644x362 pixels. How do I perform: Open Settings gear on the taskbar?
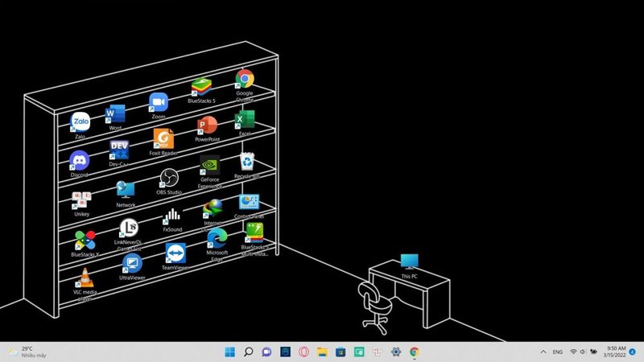tap(396, 352)
